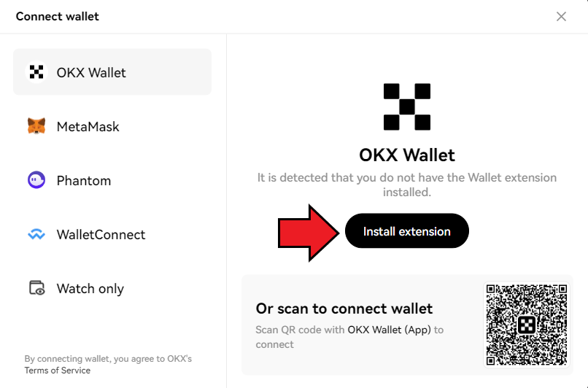Click the OKX logo inside QR code
Screen dimensions: 588x388
pos(527,325)
